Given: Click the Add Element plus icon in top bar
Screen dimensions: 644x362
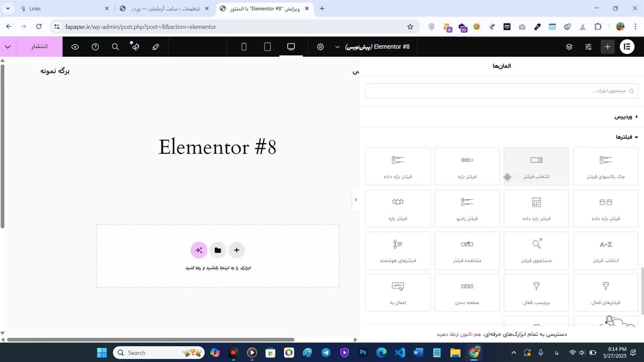Looking at the screenshot, I should click(608, 47).
